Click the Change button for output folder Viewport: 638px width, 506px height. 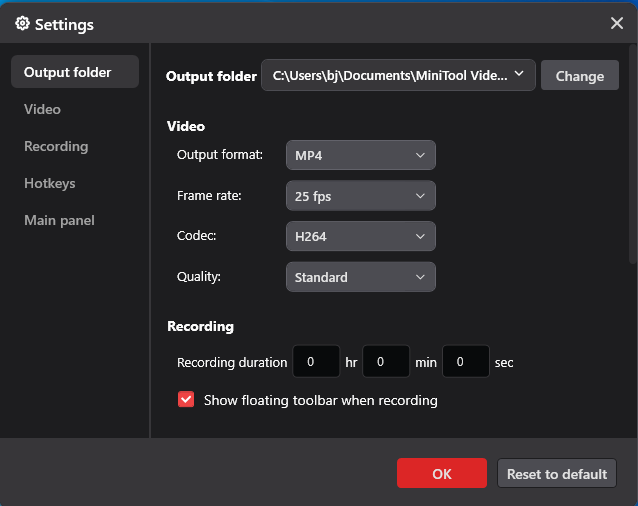tap(579, 75)
